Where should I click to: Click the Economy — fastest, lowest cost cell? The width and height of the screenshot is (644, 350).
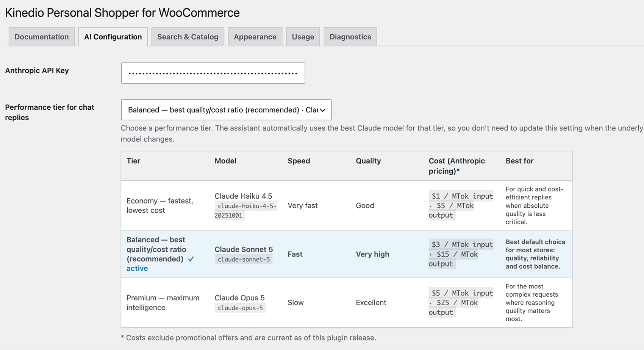click(160, 205)
